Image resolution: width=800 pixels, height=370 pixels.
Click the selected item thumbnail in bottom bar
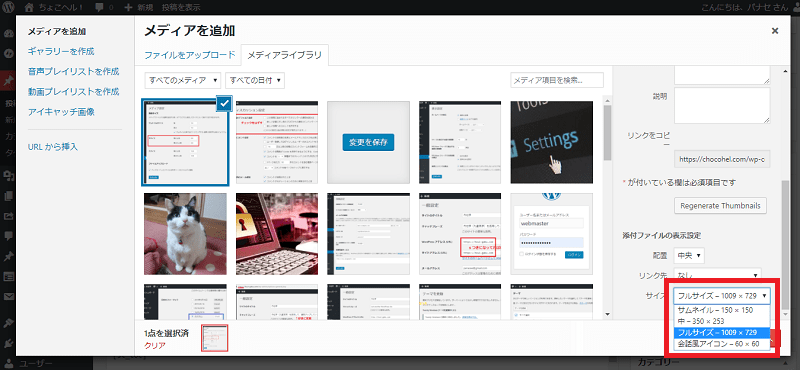tap(214, 338)
